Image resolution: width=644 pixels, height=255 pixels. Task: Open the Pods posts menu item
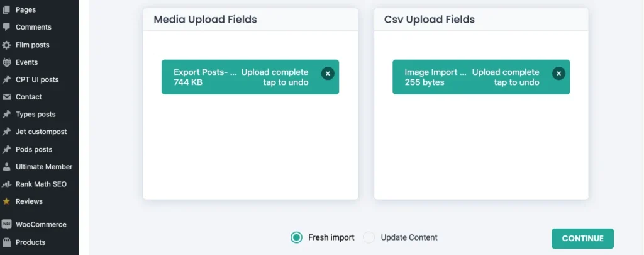34,149
